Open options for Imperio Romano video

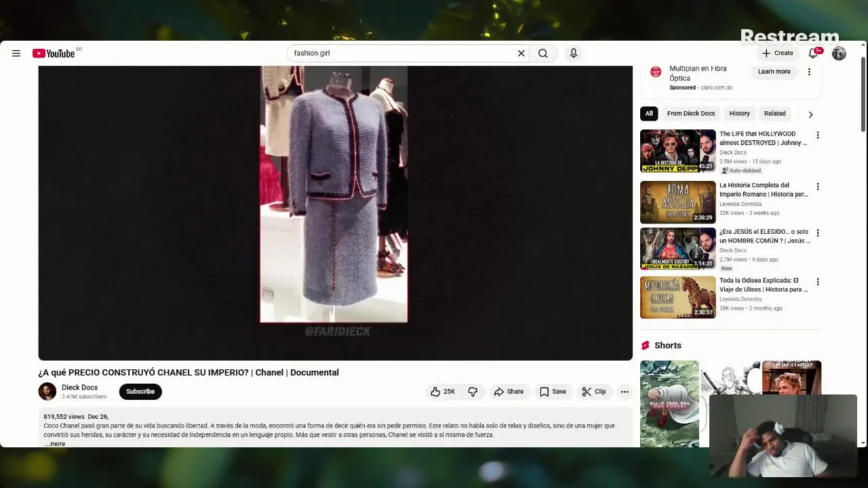(x=818, y=186)
